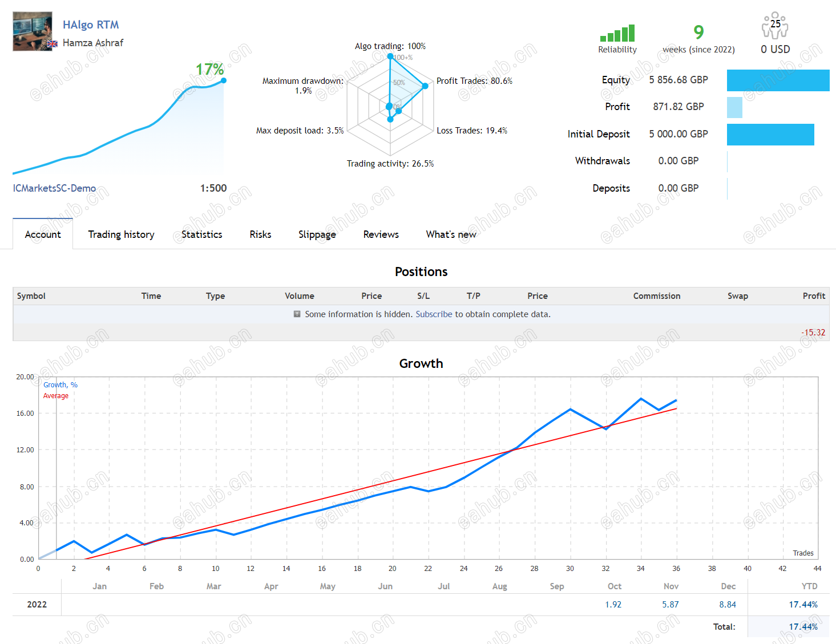Click the 'Profit Trades: 80.6%' radar label
836x644 pixels.
[475, 81]
